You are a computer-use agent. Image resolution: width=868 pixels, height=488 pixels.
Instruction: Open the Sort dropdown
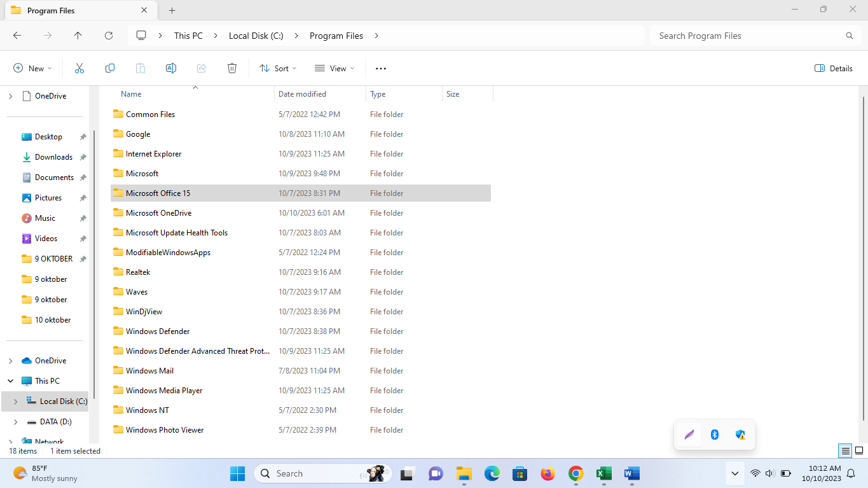278,68
